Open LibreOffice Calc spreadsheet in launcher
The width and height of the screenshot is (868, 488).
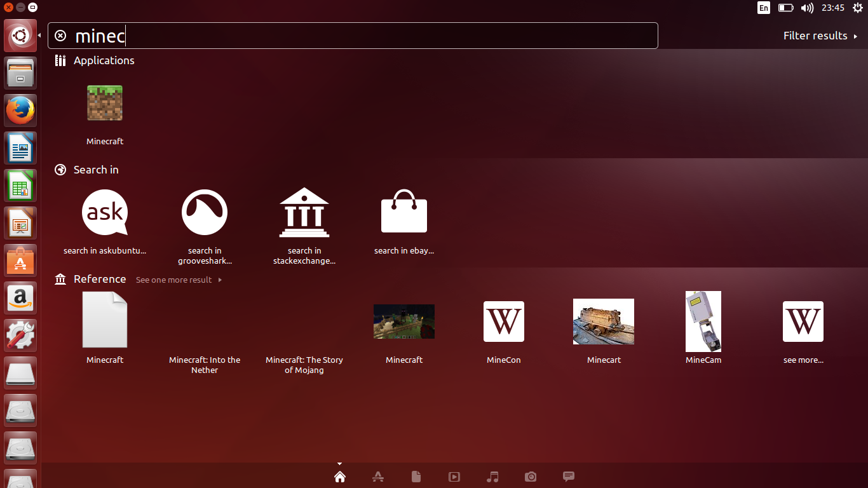[21, 186]
